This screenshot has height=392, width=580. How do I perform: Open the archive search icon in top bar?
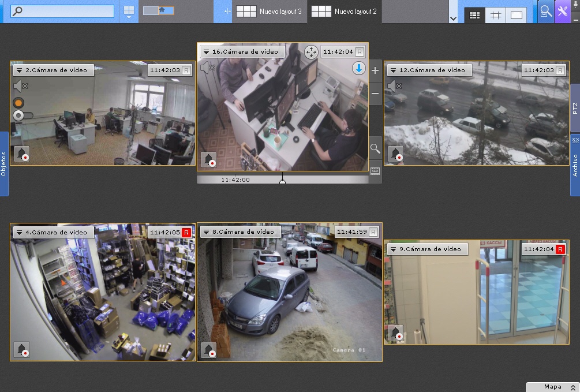545,12
